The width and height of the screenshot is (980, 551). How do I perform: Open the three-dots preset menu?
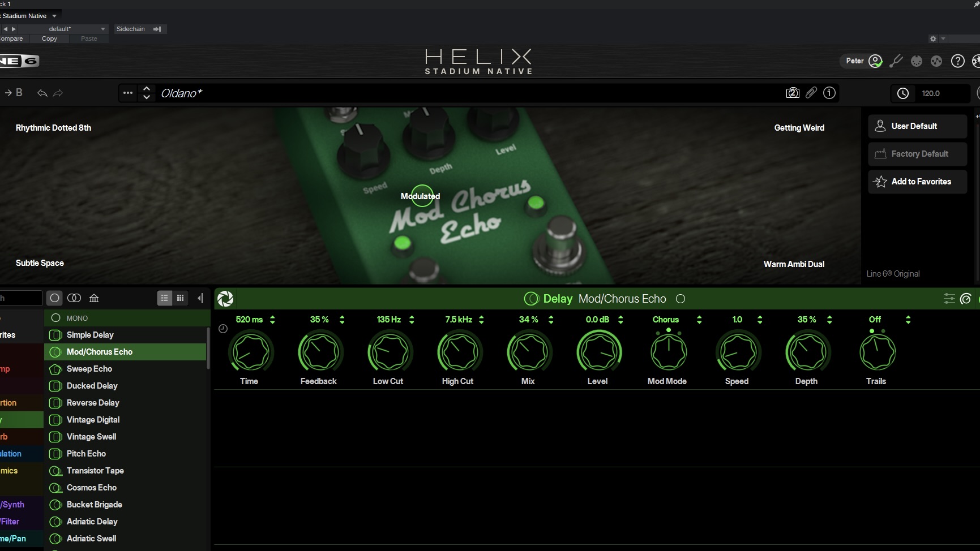pos(128,93)
